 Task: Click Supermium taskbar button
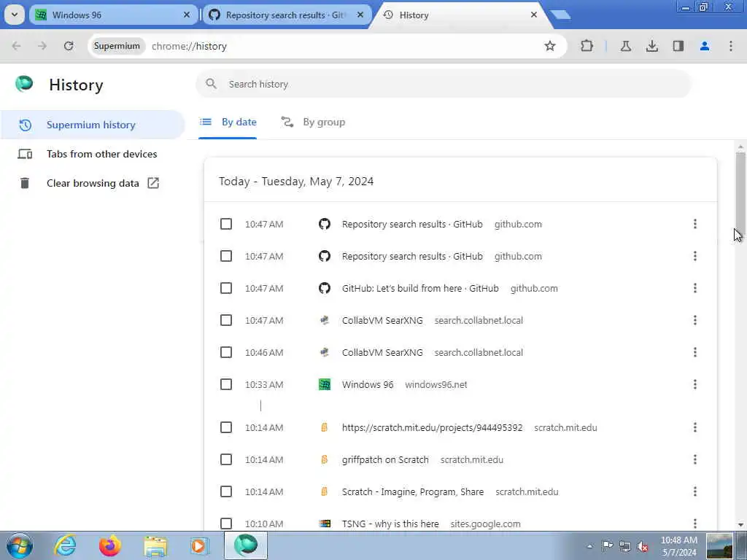(x=246, y=545)
